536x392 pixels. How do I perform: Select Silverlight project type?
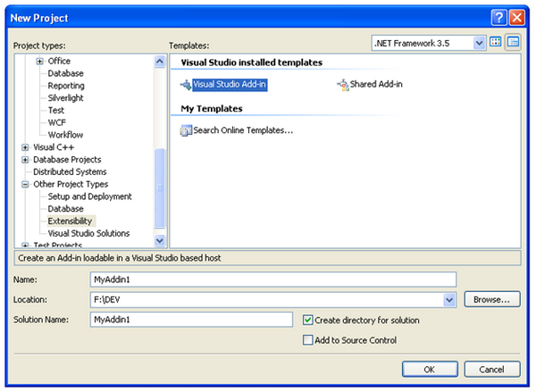(x=65, y=98)
